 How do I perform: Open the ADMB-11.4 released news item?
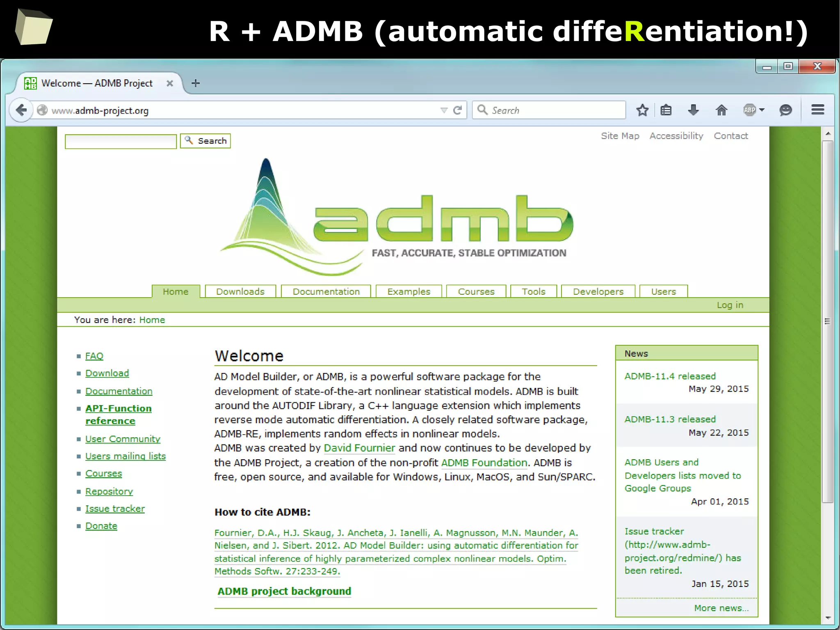670,376
